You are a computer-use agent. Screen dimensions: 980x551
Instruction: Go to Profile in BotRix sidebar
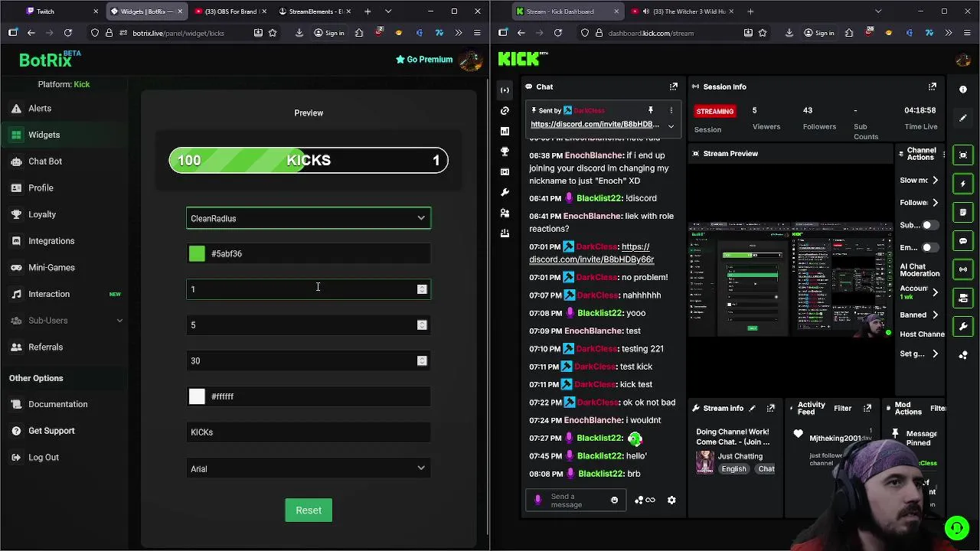coord(41,188)
